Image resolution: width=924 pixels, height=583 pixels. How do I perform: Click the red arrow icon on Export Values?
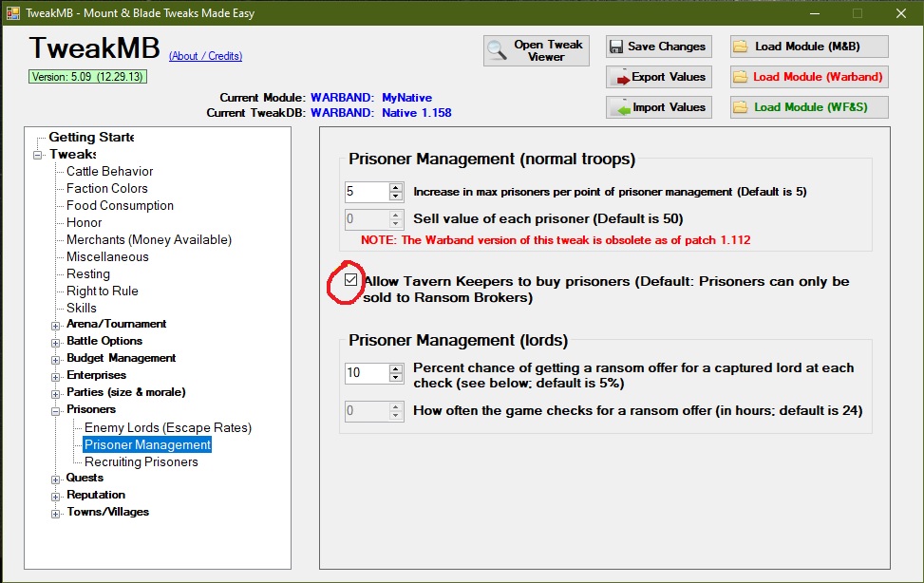tap(622, 77)
